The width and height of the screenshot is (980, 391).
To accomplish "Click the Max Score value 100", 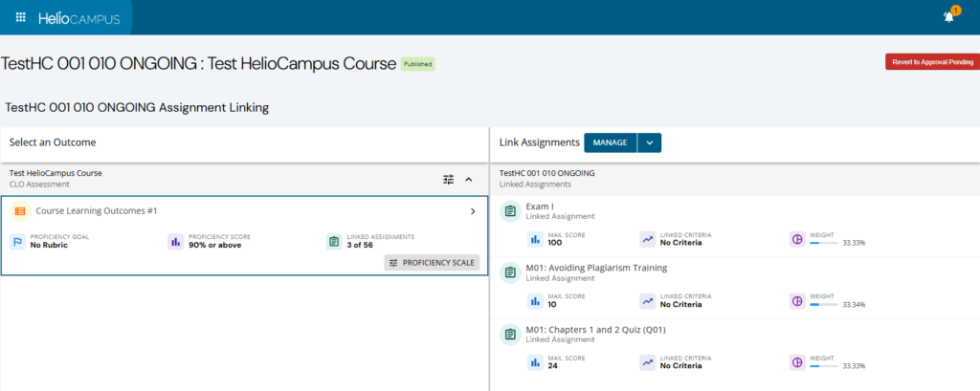I will [x=555, y=243].
